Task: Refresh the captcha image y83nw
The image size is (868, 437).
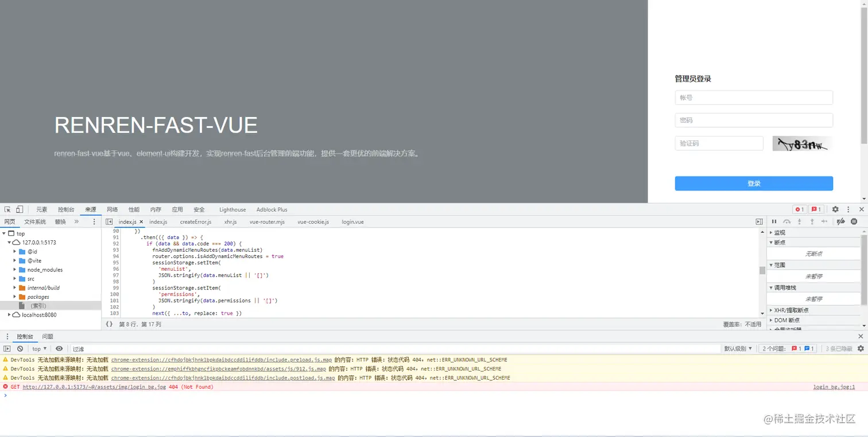Action: point(801,144)
